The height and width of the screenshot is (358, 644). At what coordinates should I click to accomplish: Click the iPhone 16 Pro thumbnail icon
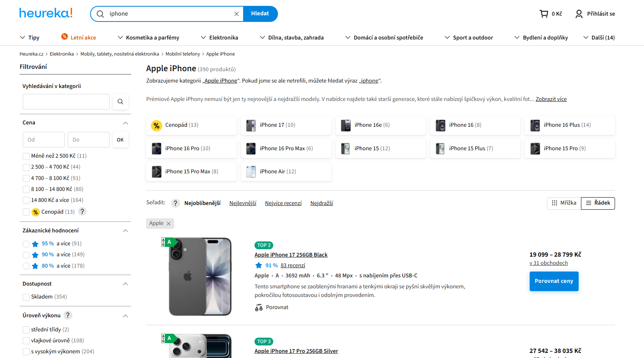[157, 149]
